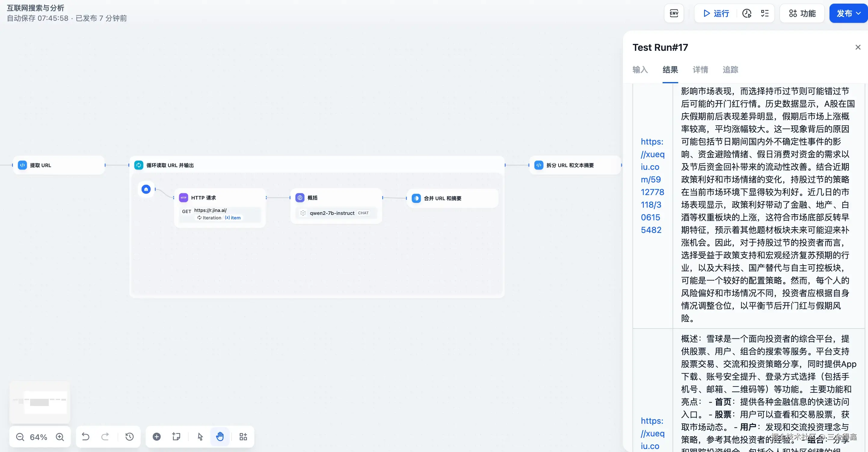Click the 运行 run button
This screenshot has height=452, width=868.
[x=716, y=14]
